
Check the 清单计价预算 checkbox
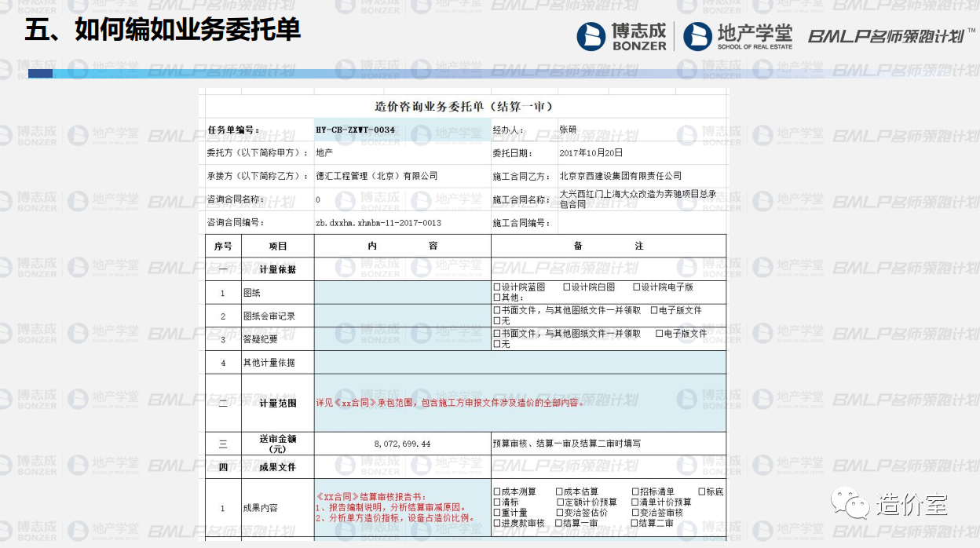635,502
